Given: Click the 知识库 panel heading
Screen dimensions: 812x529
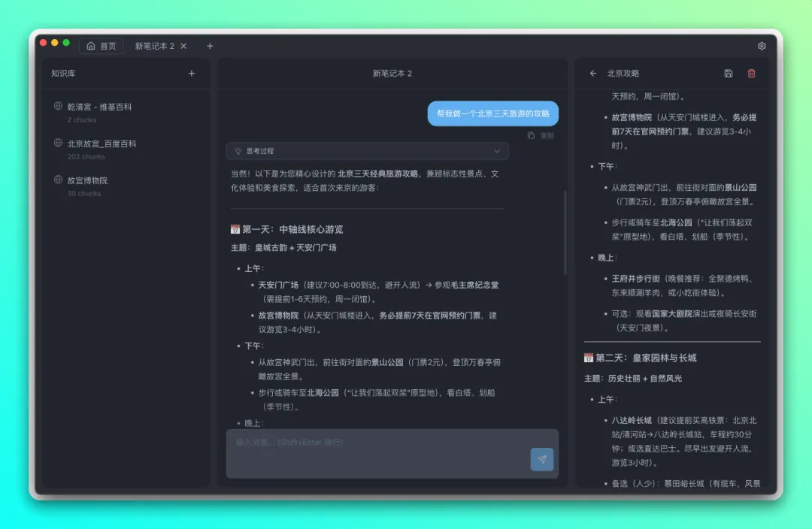Looking at the screenshot, I should tap(63, 74).
